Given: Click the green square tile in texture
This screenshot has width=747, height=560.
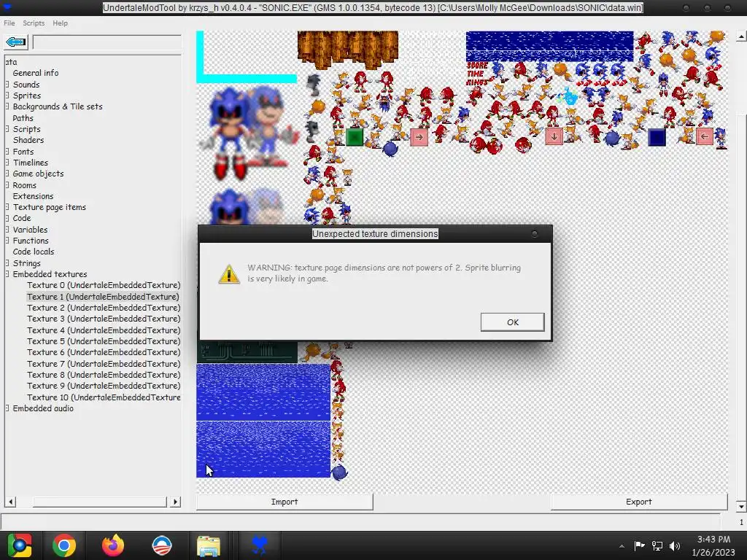Looking at the screenshot, I should click(x=355, y=137).
